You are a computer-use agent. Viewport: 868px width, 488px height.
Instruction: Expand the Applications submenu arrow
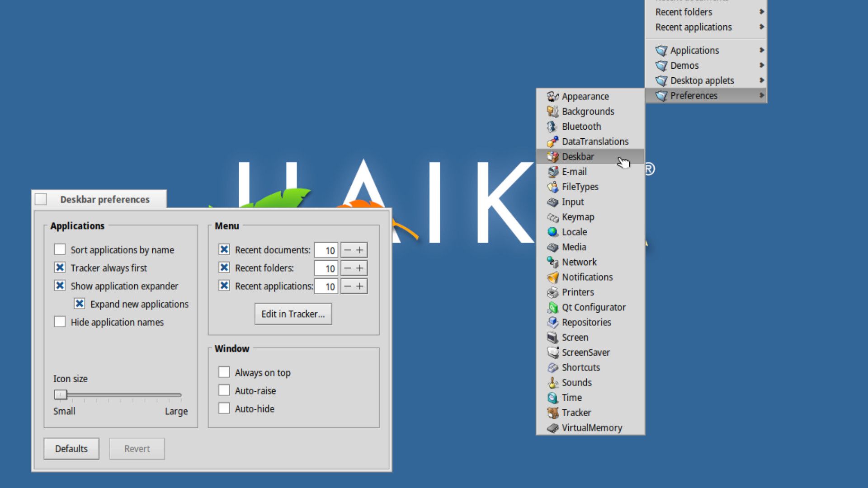pos(762,50)
